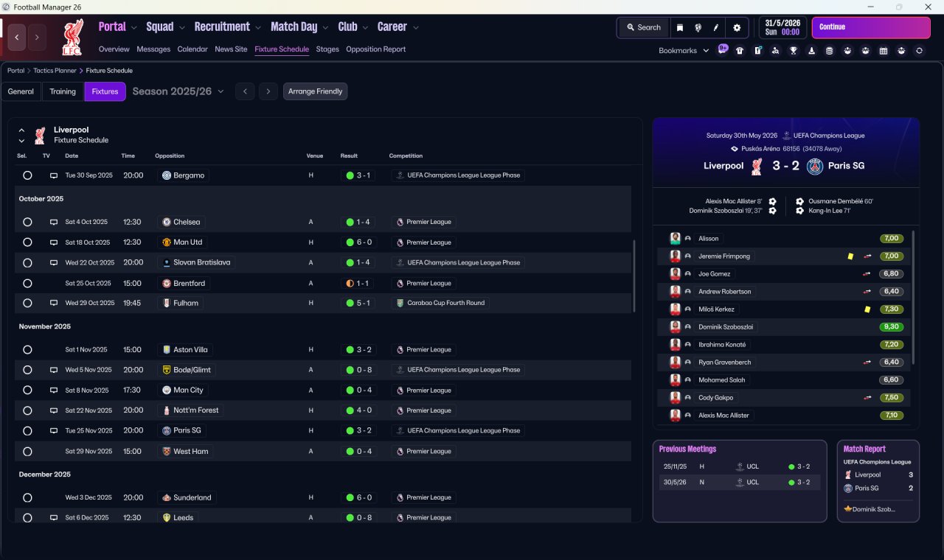Select the radio button for Bergamo fixture
Image resolution: width=944 pixels, height=560 pixels.
click(x=27, y=175)
